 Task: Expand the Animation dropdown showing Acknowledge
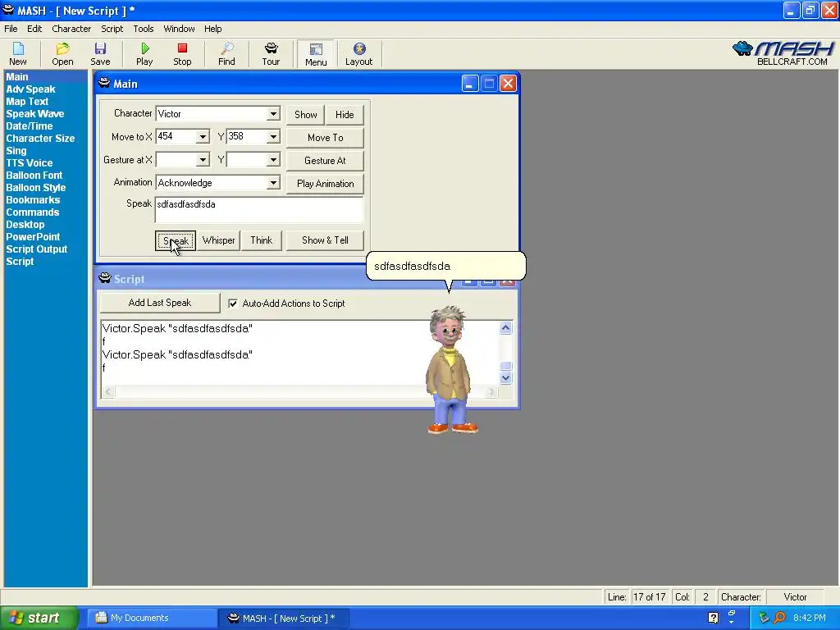(x=273, y=183)
